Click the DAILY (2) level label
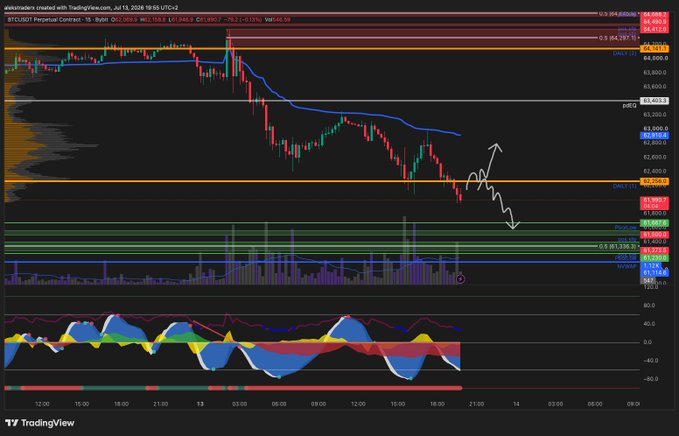Image resolution: width=679 pixels, height=436 pixels. (625, 54)
